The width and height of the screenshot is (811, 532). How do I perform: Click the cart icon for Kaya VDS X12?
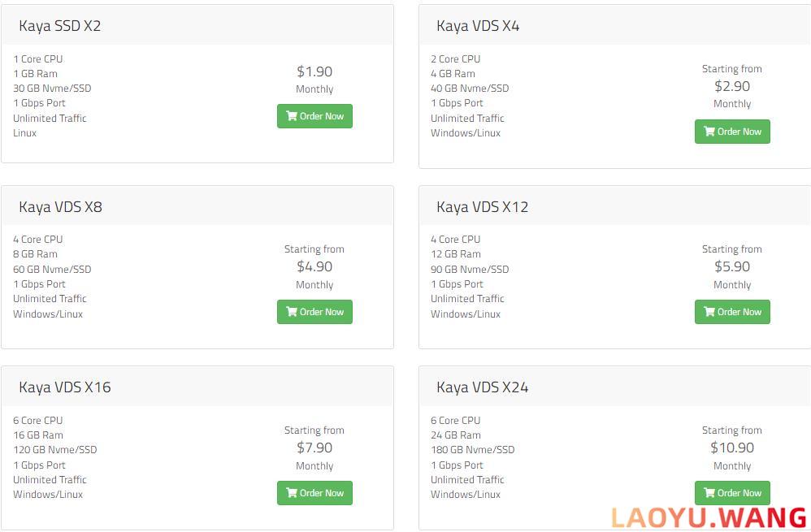pyautogui.click(x=709, y=312)
